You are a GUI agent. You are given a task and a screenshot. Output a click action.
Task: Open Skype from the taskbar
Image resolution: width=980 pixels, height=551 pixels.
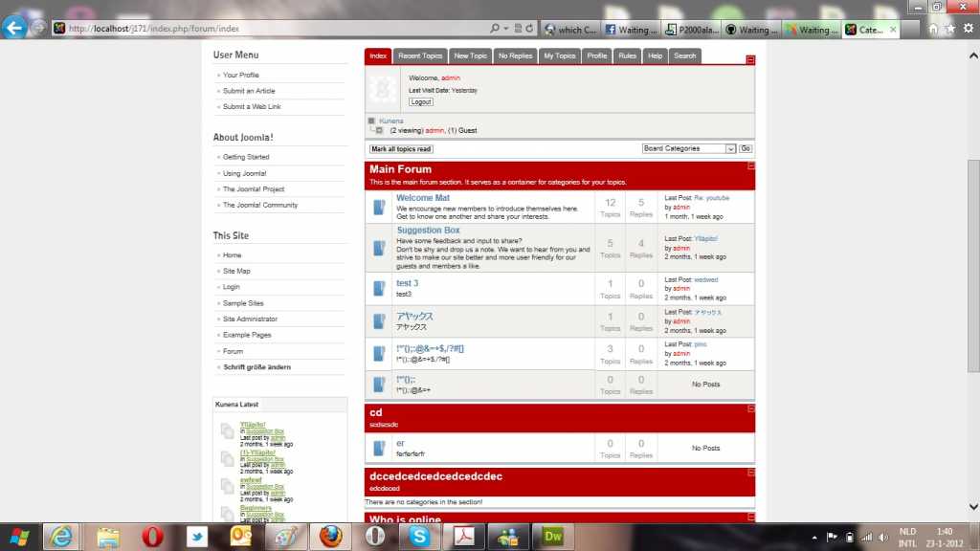419,536
